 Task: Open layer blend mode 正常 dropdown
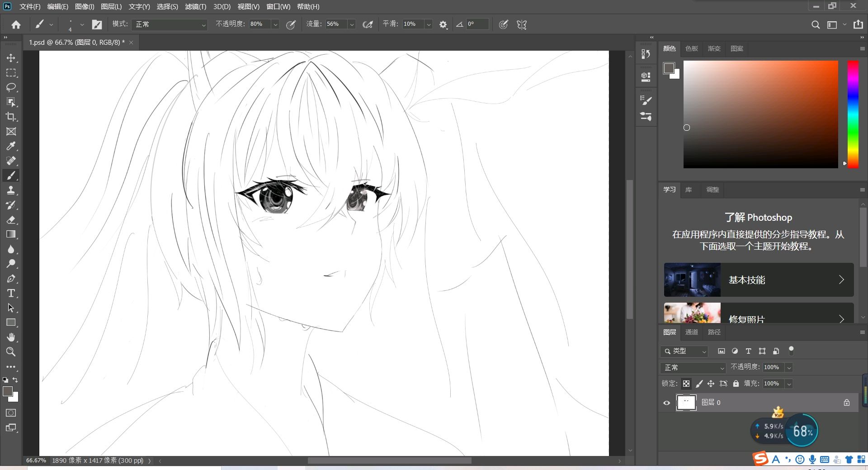(693, 368)
